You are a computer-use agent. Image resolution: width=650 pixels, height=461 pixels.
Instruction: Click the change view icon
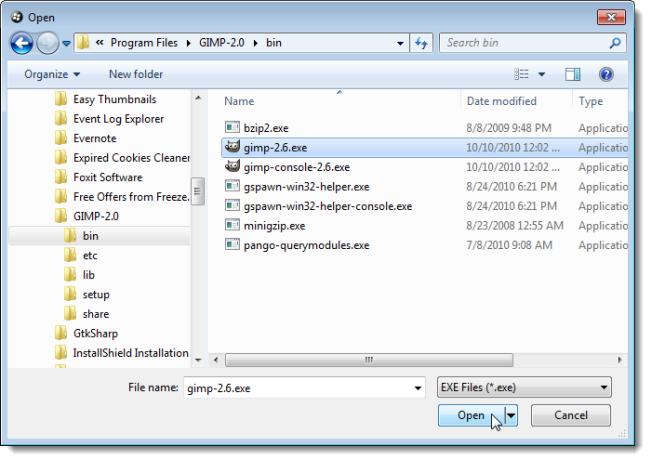click(x=521, y=74)
